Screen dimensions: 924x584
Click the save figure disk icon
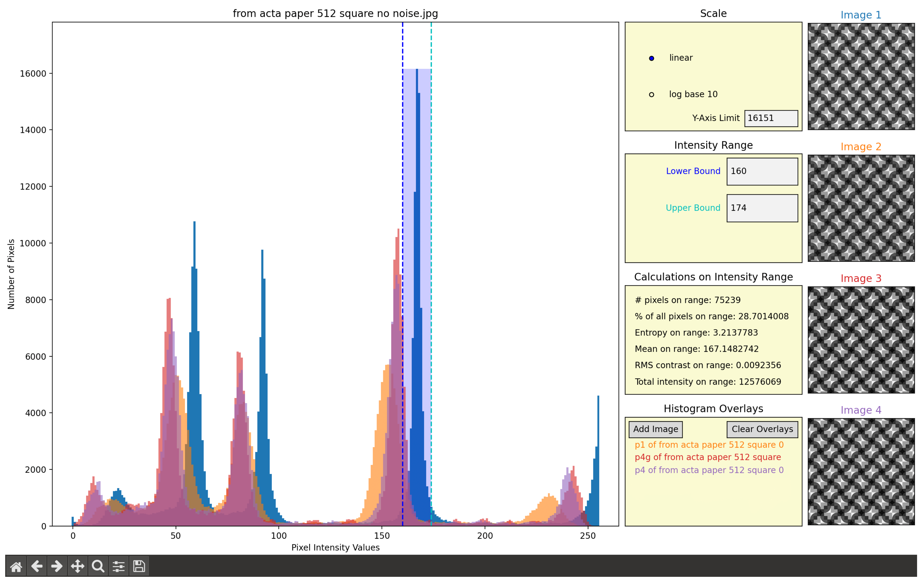pyautogui.click(x=139, y=566)
